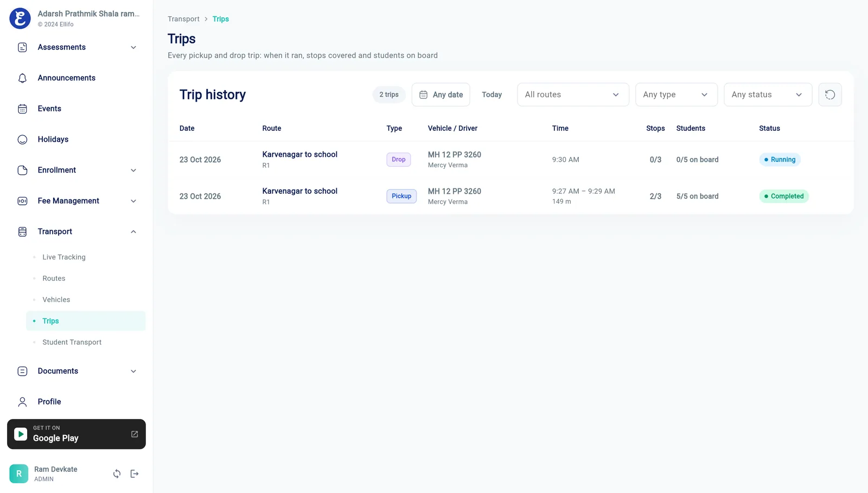Click the Events calendar icon
Screen dimensions: 868x493
(22, 109)
